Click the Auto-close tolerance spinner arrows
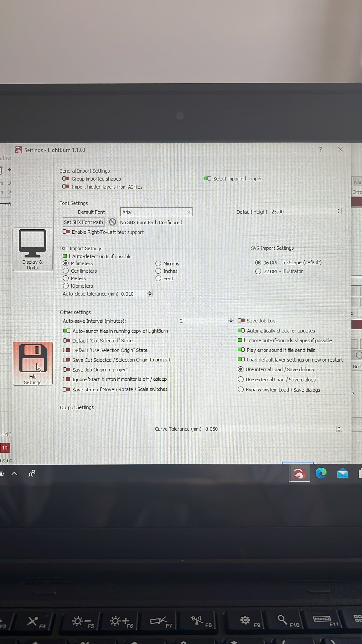Viewport: 362px width, 644px height. tap(150, 293)
